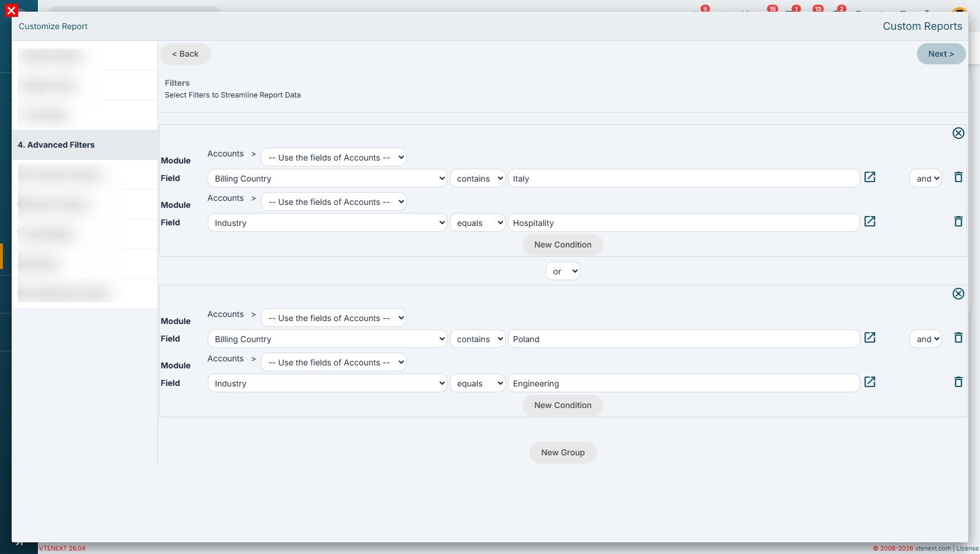Open value picker icon next to Engineering
The image size is (980, 554).
[x=870, y=382]
